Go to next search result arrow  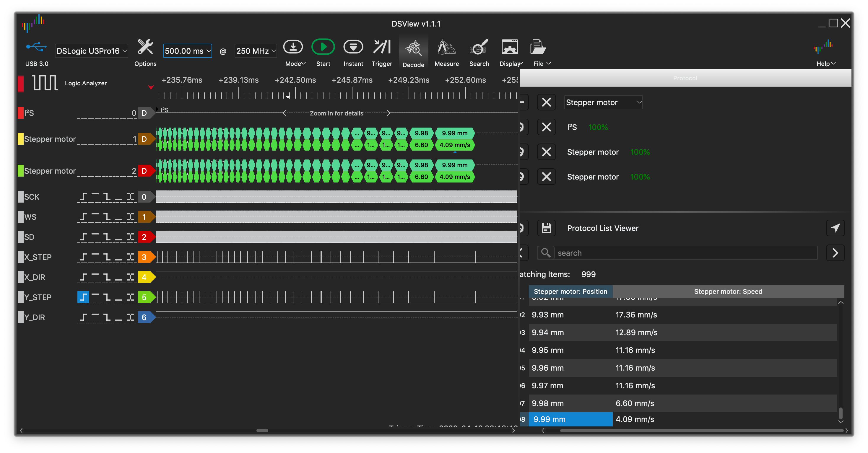[x=835, y=253]
